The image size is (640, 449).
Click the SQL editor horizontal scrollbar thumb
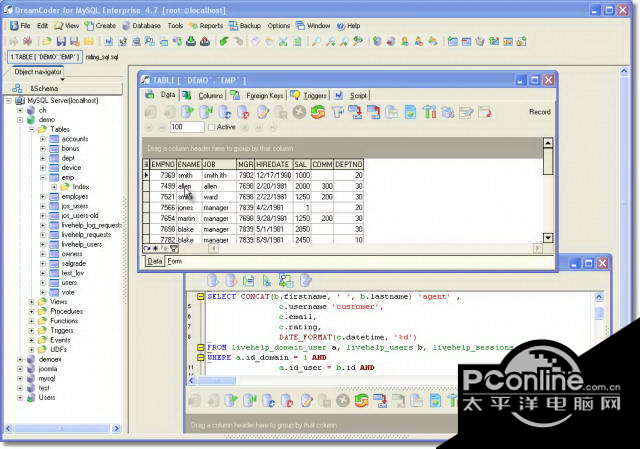pyautogui.click(x=217, y=380)
